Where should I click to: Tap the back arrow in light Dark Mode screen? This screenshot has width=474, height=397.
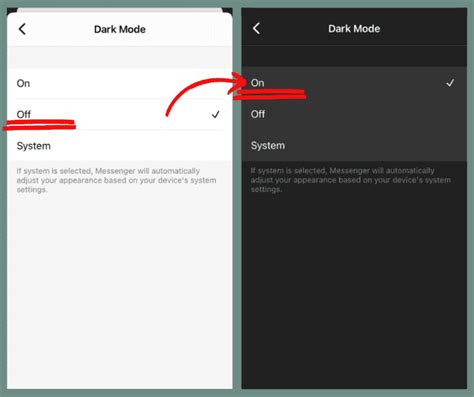pos(22,29)
